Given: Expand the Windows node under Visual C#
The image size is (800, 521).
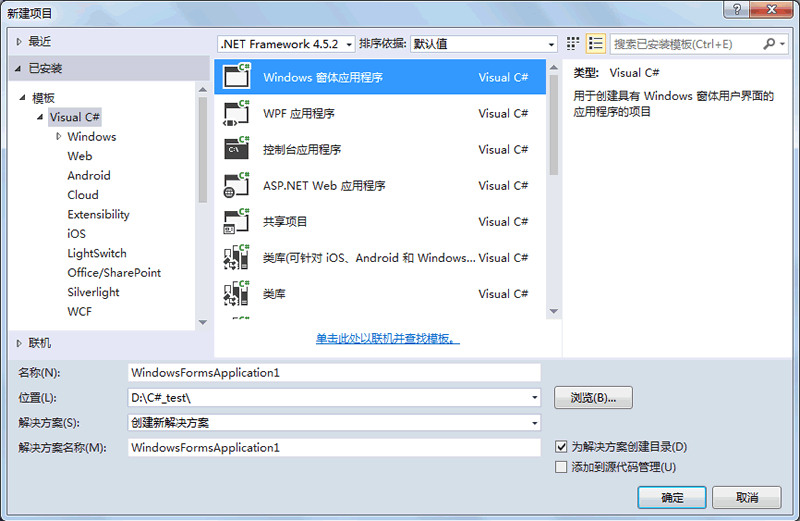Looking at the screenshot, I should tap(59, 136).
